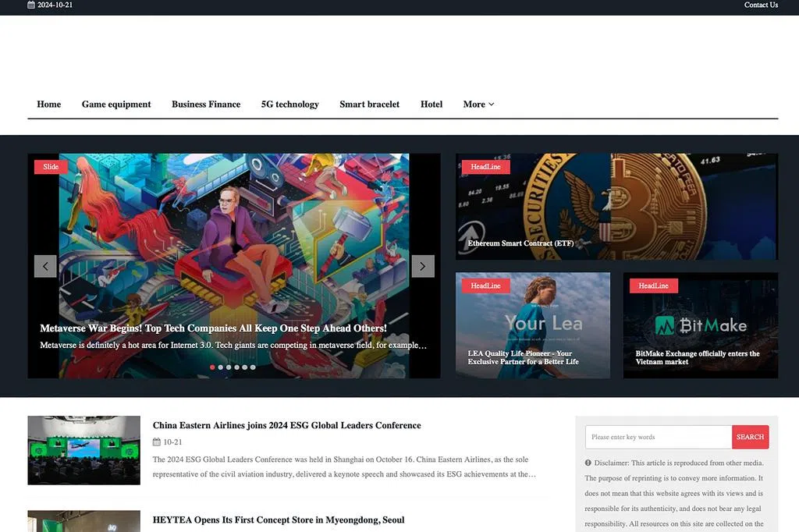
Task: Open the China Eastern Airlines article thumbnail
Action: (83, 450)
